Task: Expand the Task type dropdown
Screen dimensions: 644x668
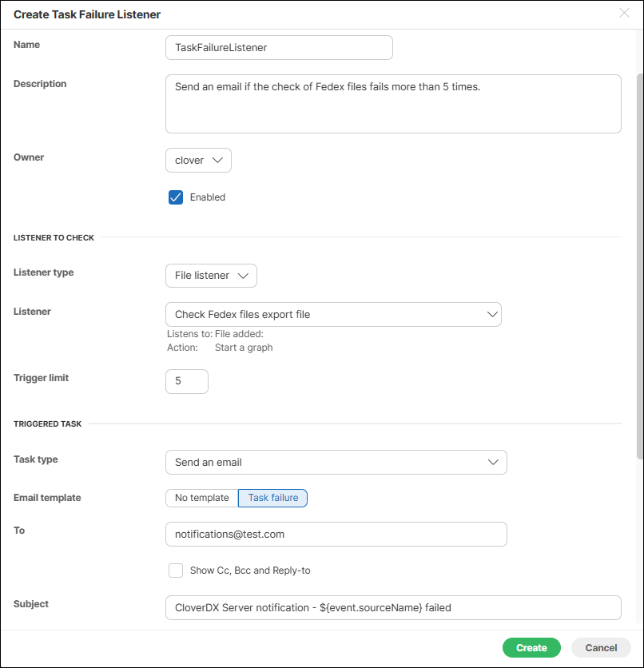Action: pos(336,463)
